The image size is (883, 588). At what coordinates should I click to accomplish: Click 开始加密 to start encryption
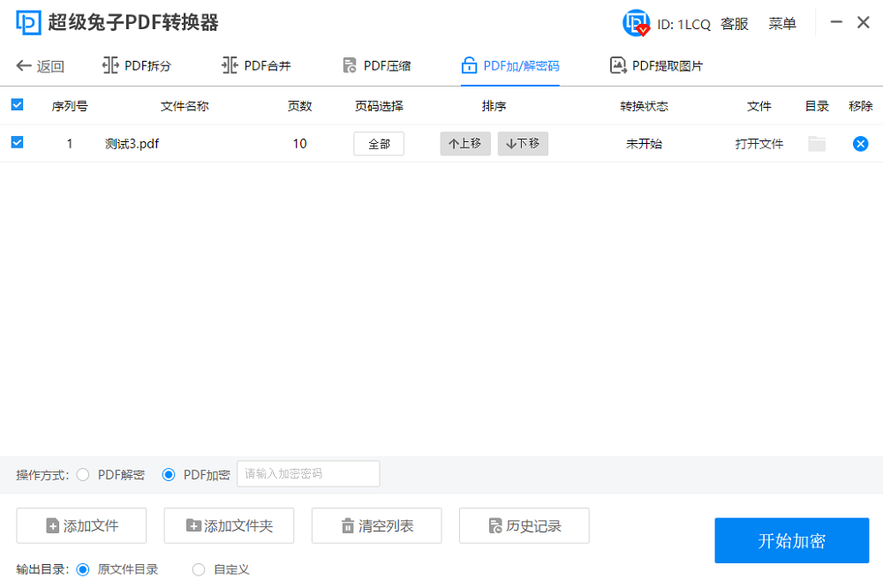point(792,541)
